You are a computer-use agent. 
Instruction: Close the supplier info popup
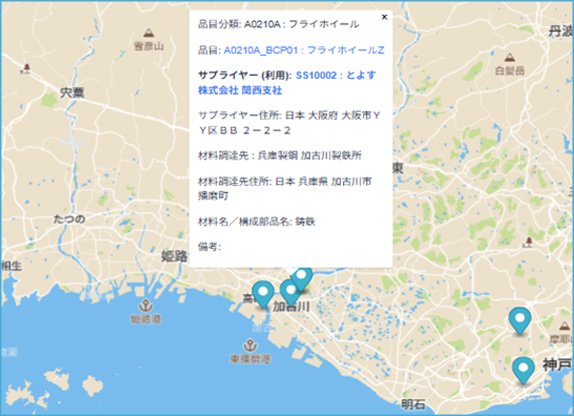click(384, 17)
